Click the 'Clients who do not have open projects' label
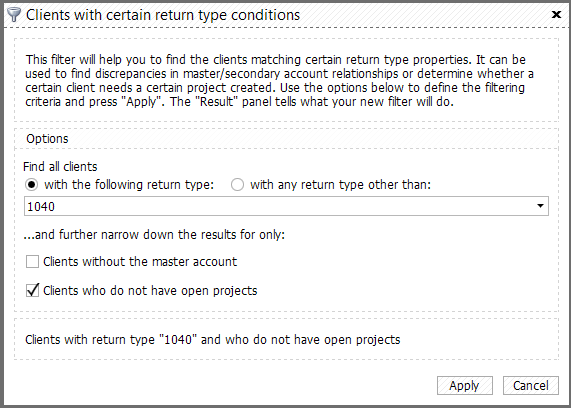The height and width of the screenshot is (408, 571). tap(150, 291)
